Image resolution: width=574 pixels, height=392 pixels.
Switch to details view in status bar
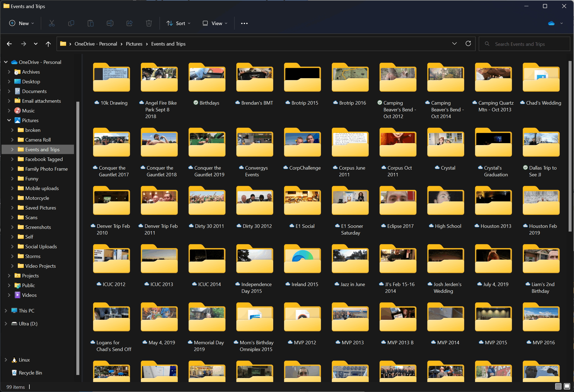click(x=558, y=386)
